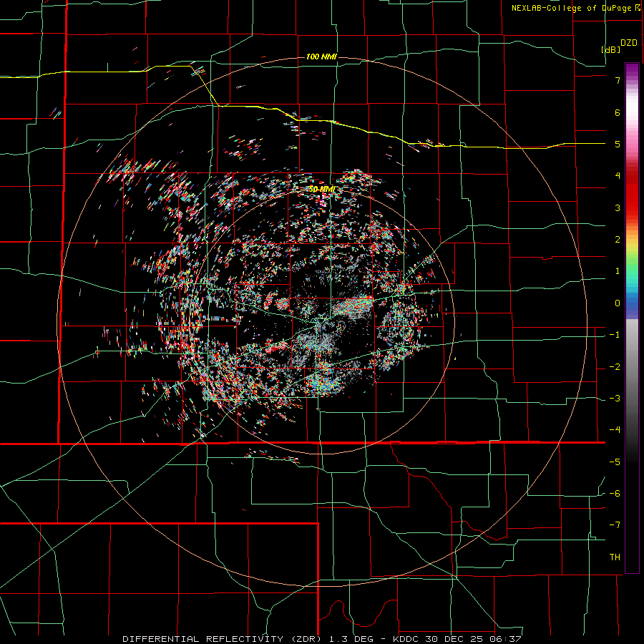Click the TH label on color scale
Image resolution: width=644 pixels, height=644 pixels.
point(615,557)
